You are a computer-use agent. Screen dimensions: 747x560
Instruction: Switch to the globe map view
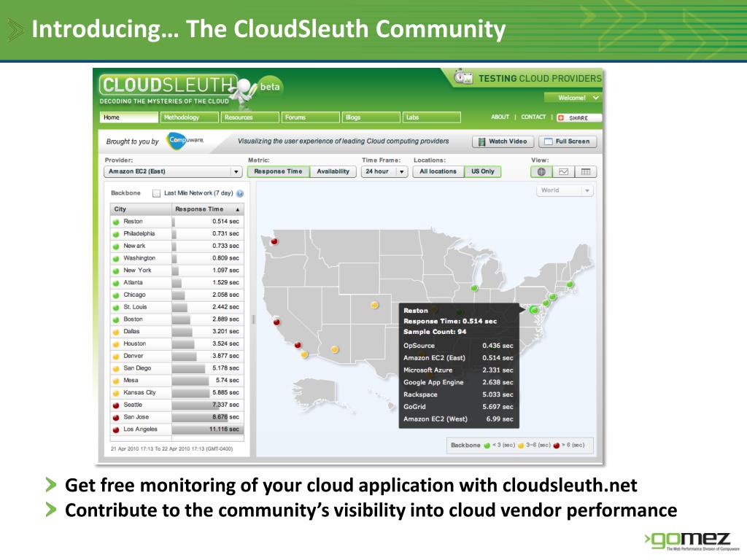tap(541, 172)
